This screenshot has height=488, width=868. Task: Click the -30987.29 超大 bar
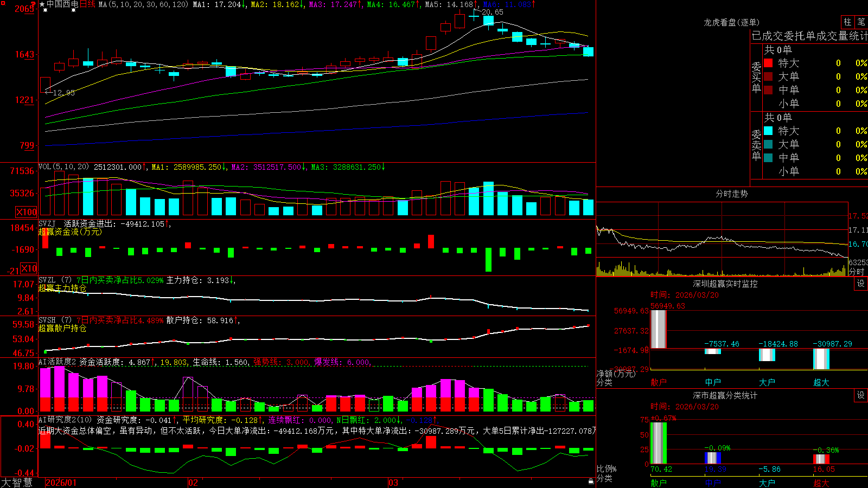tap(821, 359)
